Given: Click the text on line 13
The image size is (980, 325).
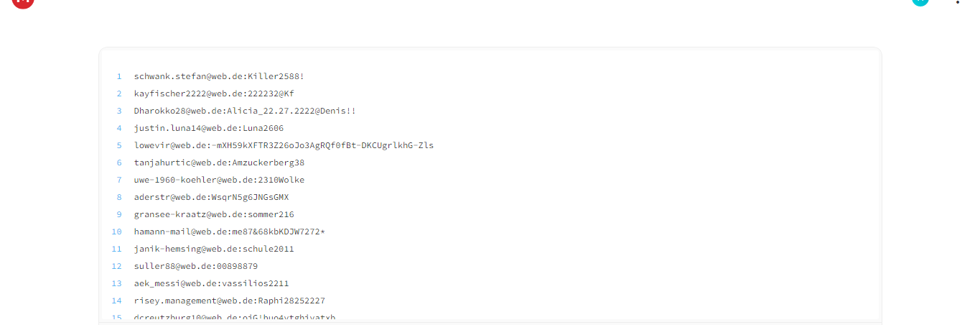Looking at the screenshot, I should click(x=211, y=283).
